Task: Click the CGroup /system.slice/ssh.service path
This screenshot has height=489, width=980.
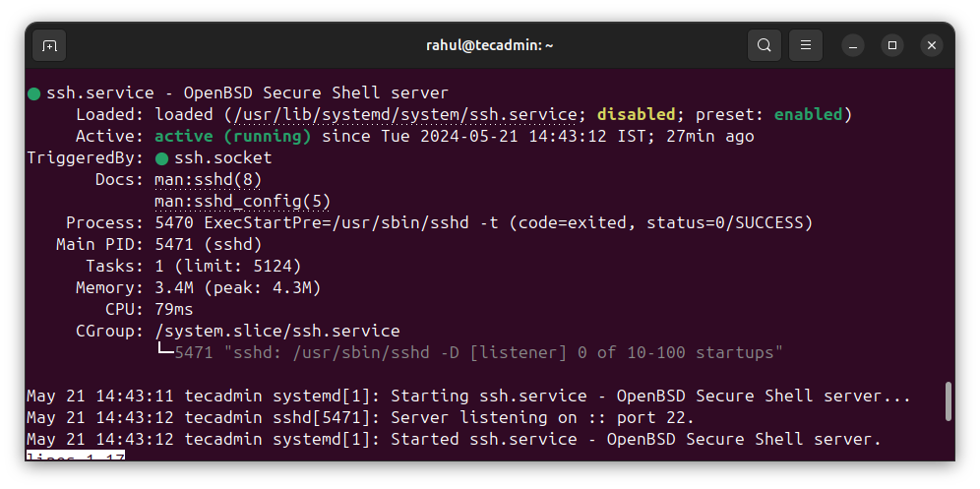Action: [x=277, y=332]
